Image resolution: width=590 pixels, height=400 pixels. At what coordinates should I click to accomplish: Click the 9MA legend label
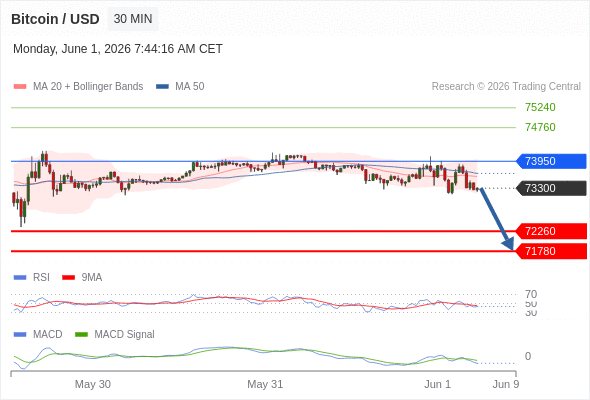92,278
